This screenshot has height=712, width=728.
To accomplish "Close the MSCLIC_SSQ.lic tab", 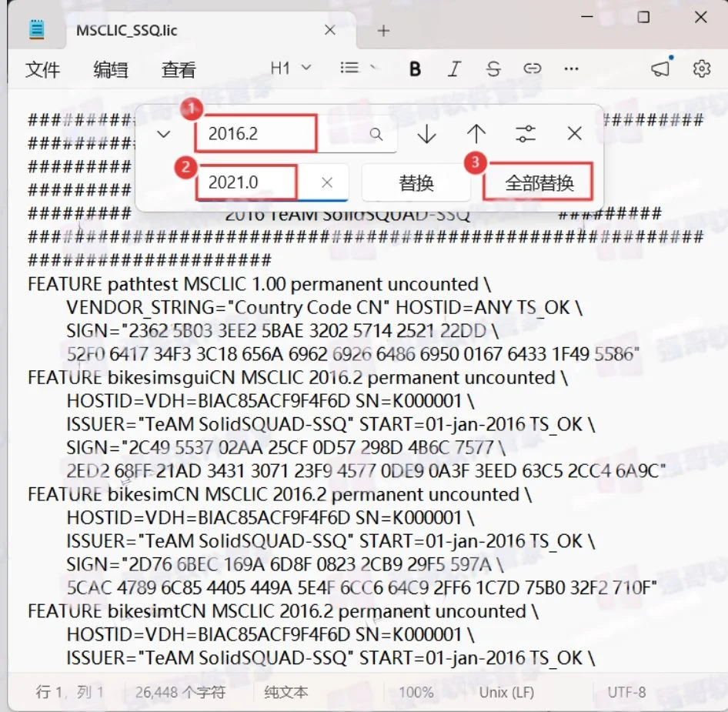I will pyautogui.click(x=330, y=30).
